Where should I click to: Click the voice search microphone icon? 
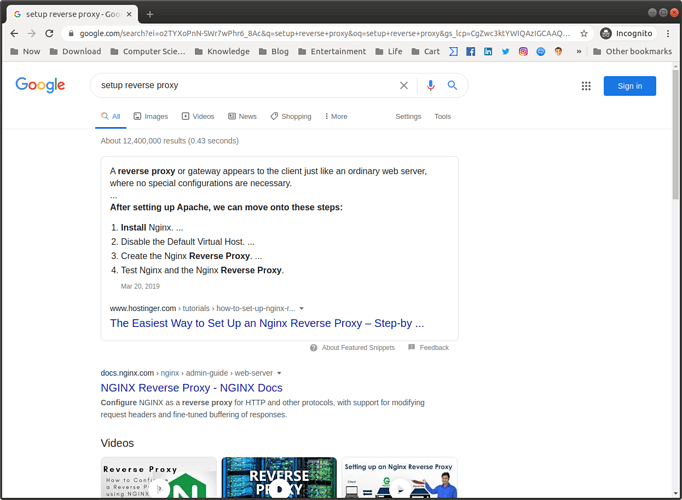pyautogui.click(x=431, y=86)
